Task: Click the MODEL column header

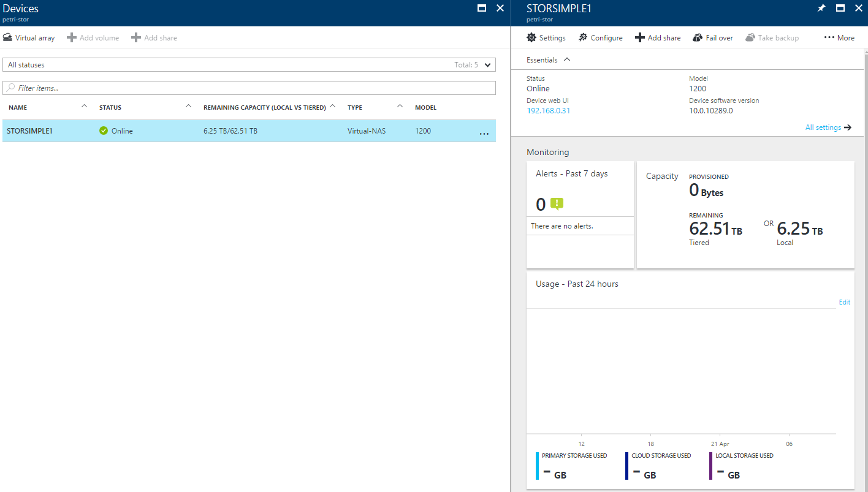Action: [x=425, y=108]
